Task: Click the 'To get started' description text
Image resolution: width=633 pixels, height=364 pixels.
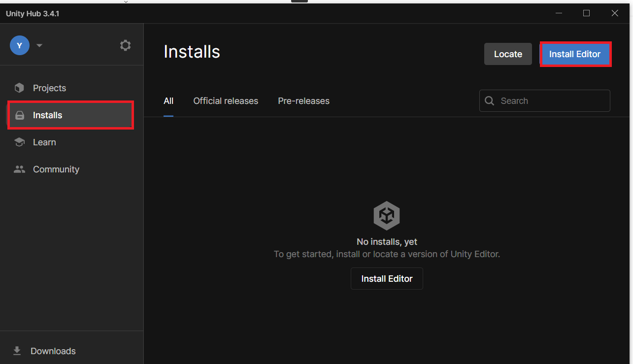Action: (387, 254)
